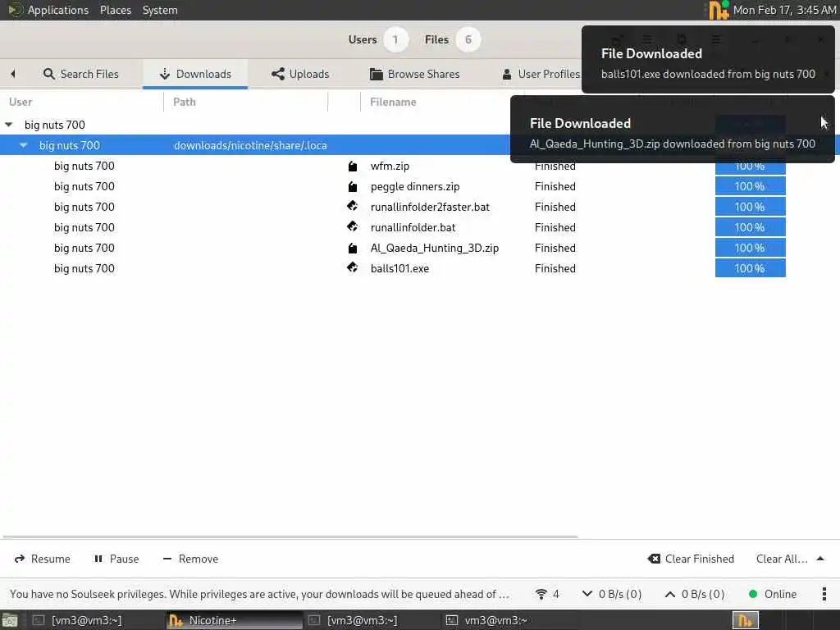Click the peggle dinners.zip archive icon
Image resolution: width=840 pixels, height=630 pixels.
[353, 186]
